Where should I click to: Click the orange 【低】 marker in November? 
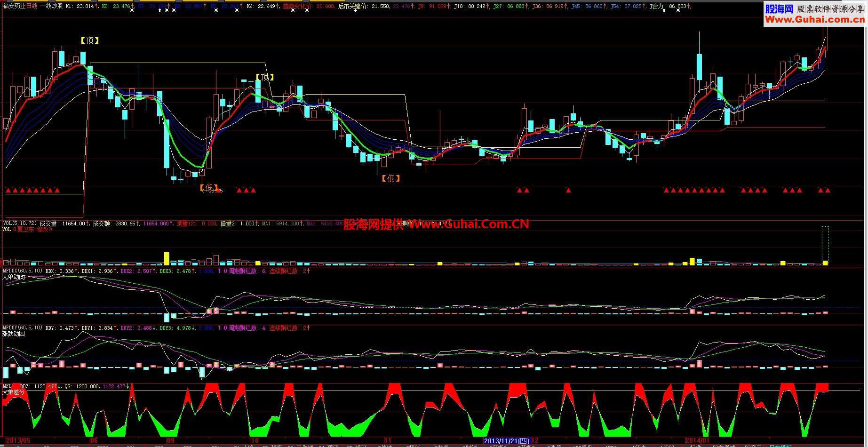tap(390, 178)
